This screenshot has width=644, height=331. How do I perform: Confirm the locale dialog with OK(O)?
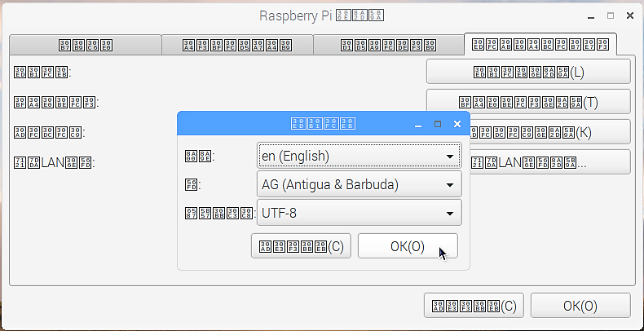point(408,246)
